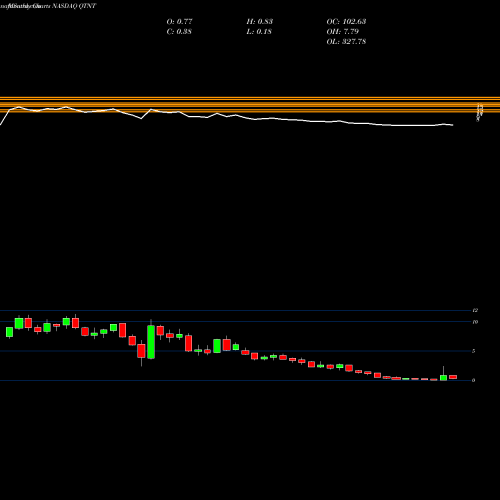Click the 'OH: 7.79' value
The image size is (500, 500).
pos(343,31)
